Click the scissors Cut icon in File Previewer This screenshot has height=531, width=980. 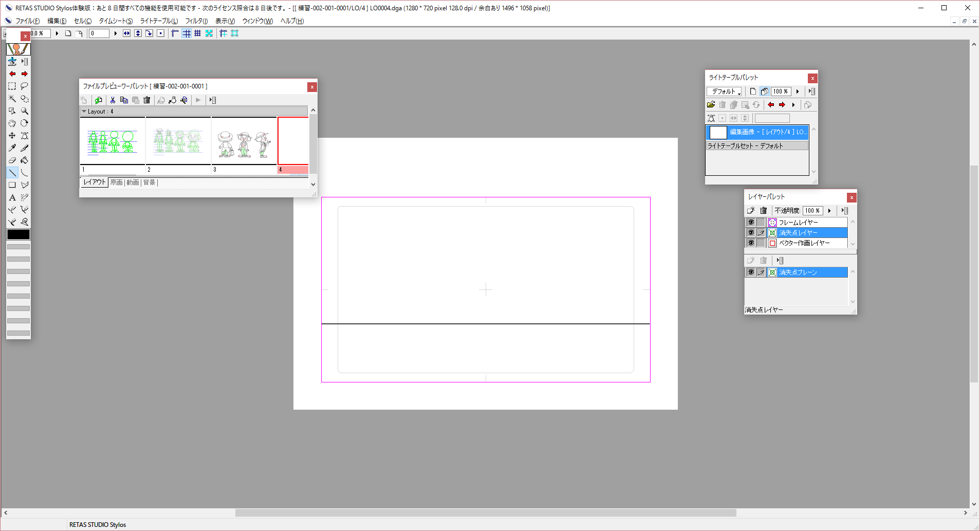pyautogui.click(x=113, y=100)
